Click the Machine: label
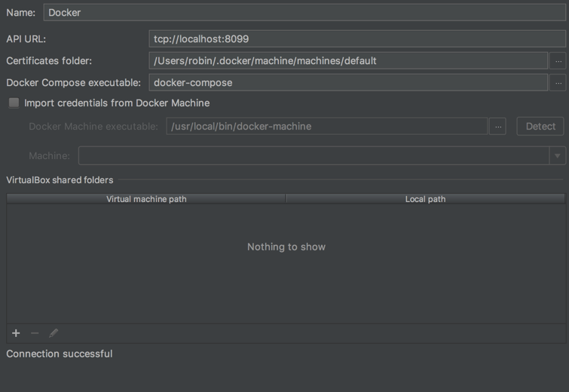 [x=49, y=156]
